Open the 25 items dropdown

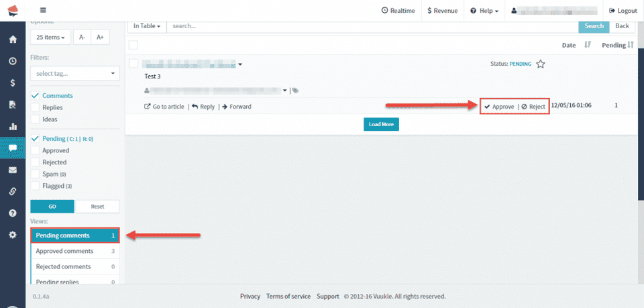click(x=50, y=38)
